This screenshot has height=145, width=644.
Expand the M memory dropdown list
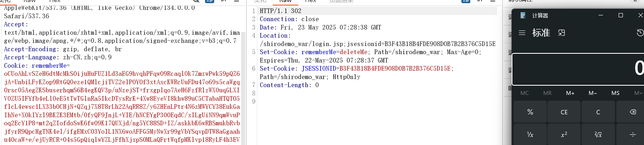[x=638, y=93]
